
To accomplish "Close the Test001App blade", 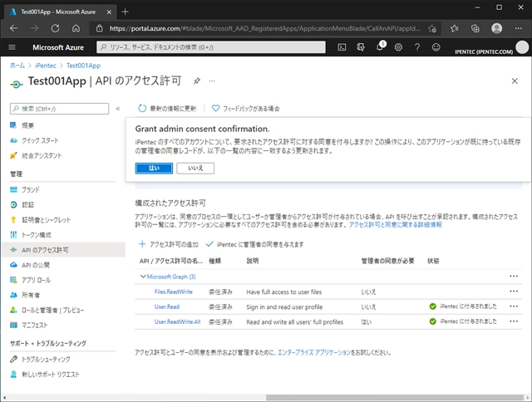I will pos(515,81).
